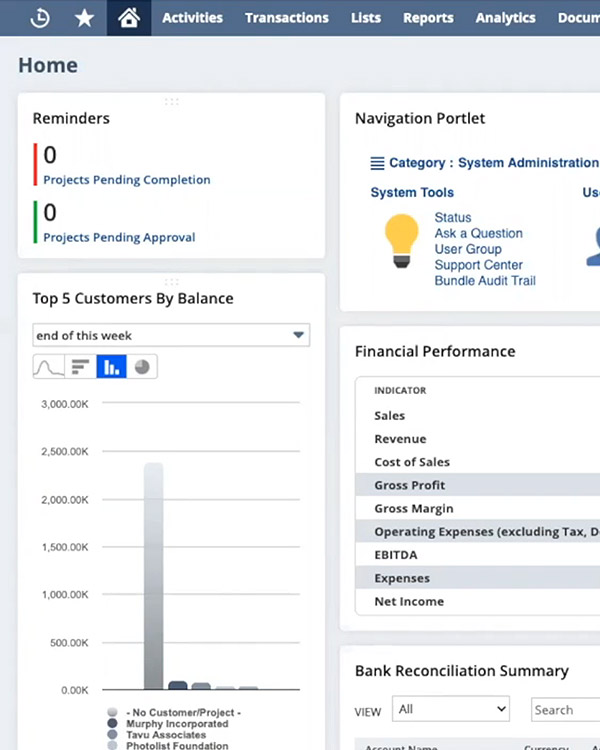Open the Lists menu

[x=366, y=18]
